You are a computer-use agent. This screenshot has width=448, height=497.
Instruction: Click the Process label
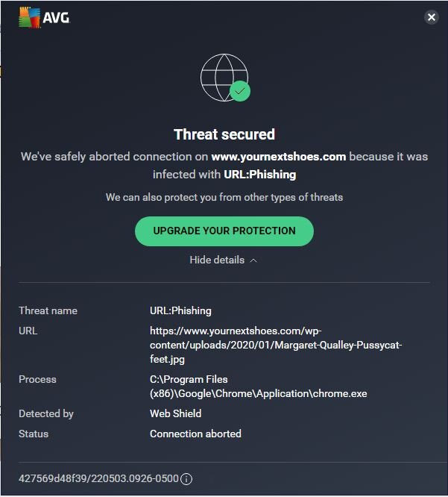tap(37, 379)
